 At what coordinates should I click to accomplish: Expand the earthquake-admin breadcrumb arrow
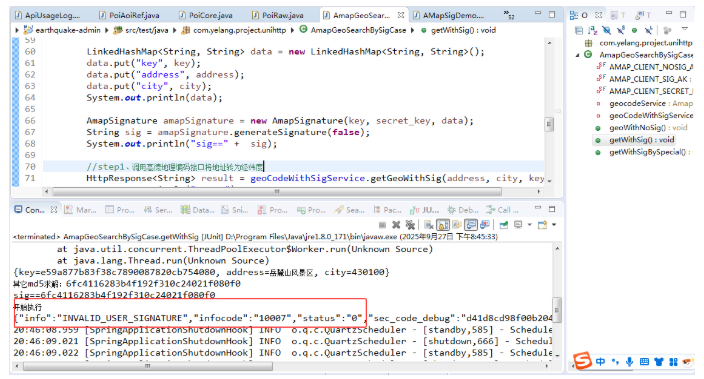point(106,30)
